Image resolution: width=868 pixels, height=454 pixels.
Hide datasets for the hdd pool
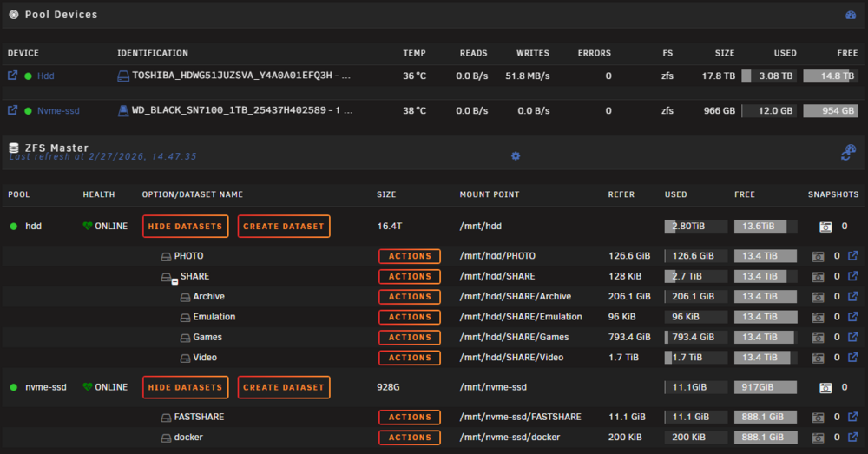[186, 227]
